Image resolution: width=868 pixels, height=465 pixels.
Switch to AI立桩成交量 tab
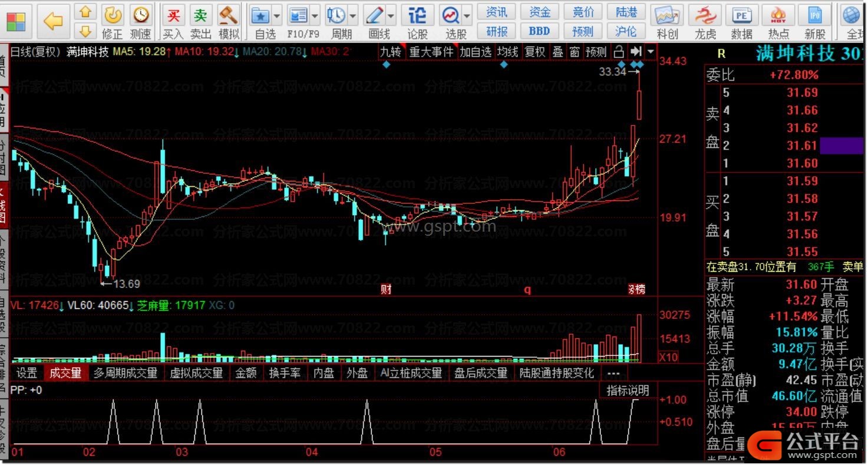411,373
